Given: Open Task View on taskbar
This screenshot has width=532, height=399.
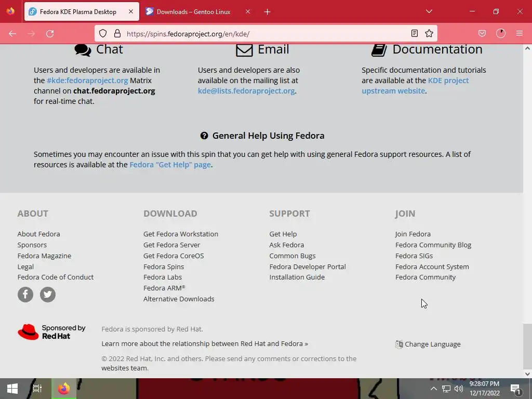Looking at the screenshot, I should pyautogui.click(x=37, y=389).
